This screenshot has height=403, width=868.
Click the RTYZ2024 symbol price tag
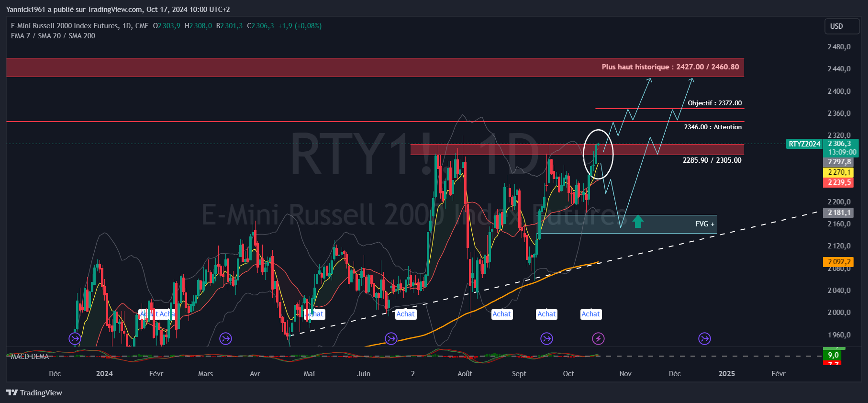(804, 144)
